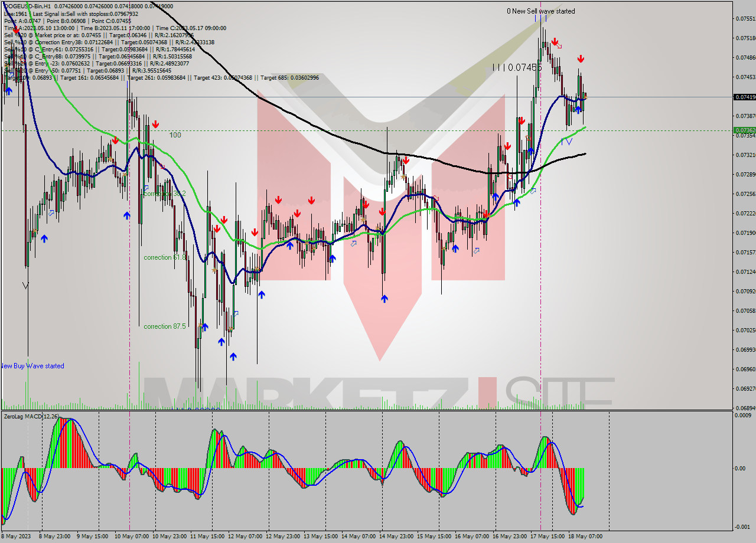Image resolution: width=756 pixels, height=543 pixels.
Task: Click the '13 May 15:00' time axis label
Action: (x=321, y=537)
